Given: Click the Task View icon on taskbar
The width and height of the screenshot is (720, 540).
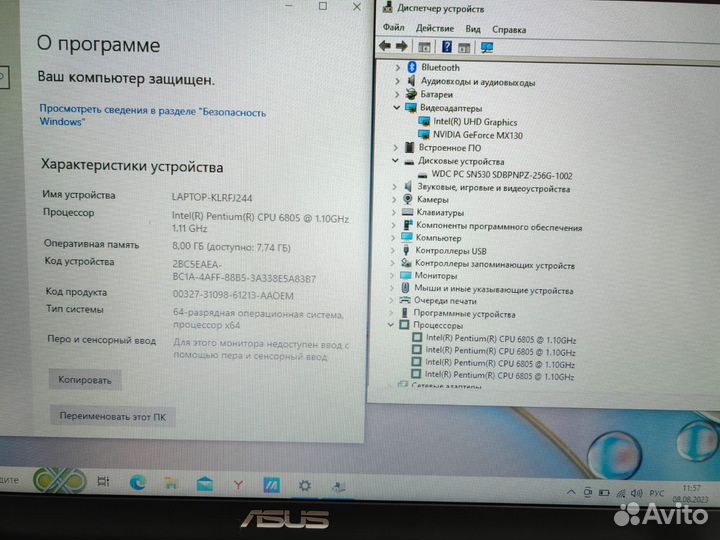Looking at the screenshot, I should pos(103,482).
